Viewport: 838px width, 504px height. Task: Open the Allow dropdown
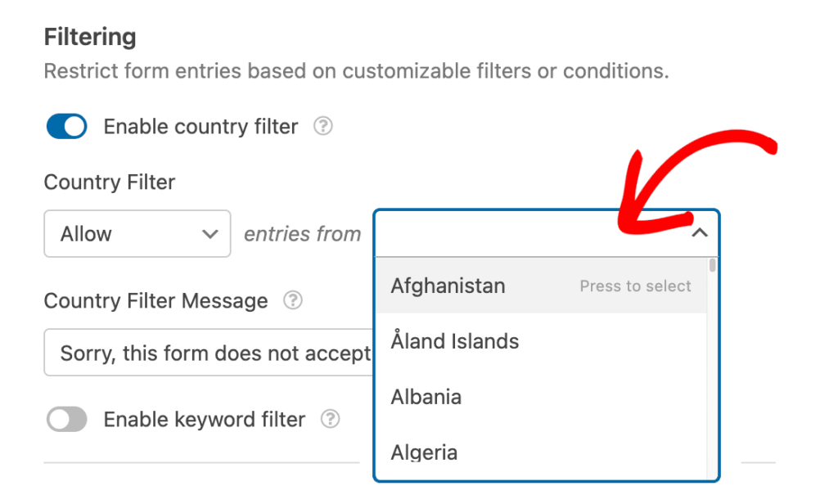[137, 233]
